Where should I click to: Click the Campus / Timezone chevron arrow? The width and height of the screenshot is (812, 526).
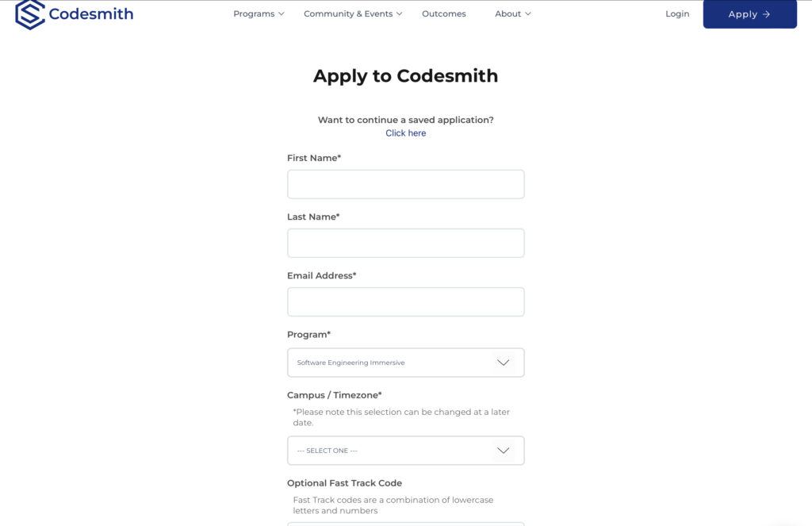[x=503, y=451]
